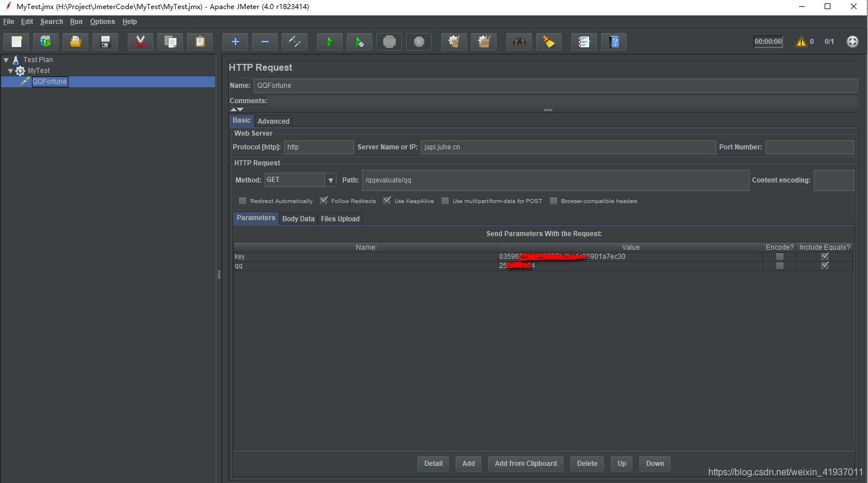Open the Options menu
Image resolution: width=868 pixels, height=483 pixels.
(102, 22)
